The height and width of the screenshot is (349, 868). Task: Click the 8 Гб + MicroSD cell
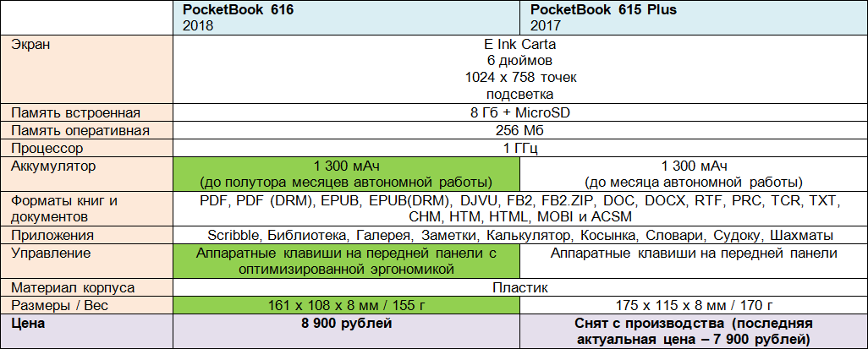[520, 113]
